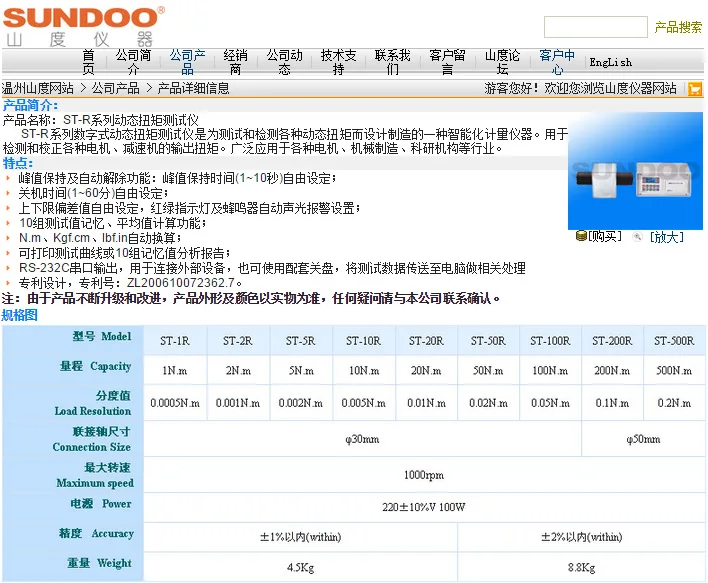Focus the product search input box

pyautogui.click(x=596, y=27)
